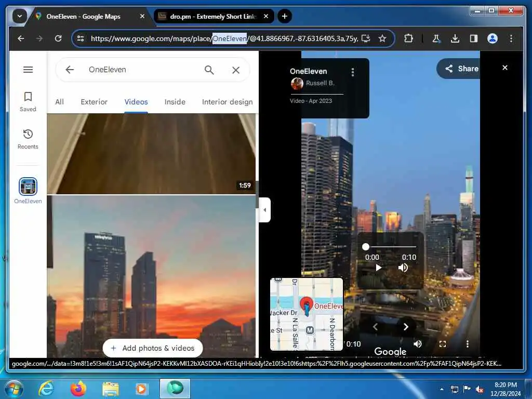The width and height of the screenshot is (532, 399).
Task: Play the video in overlay controls
Action: point(378,268)
